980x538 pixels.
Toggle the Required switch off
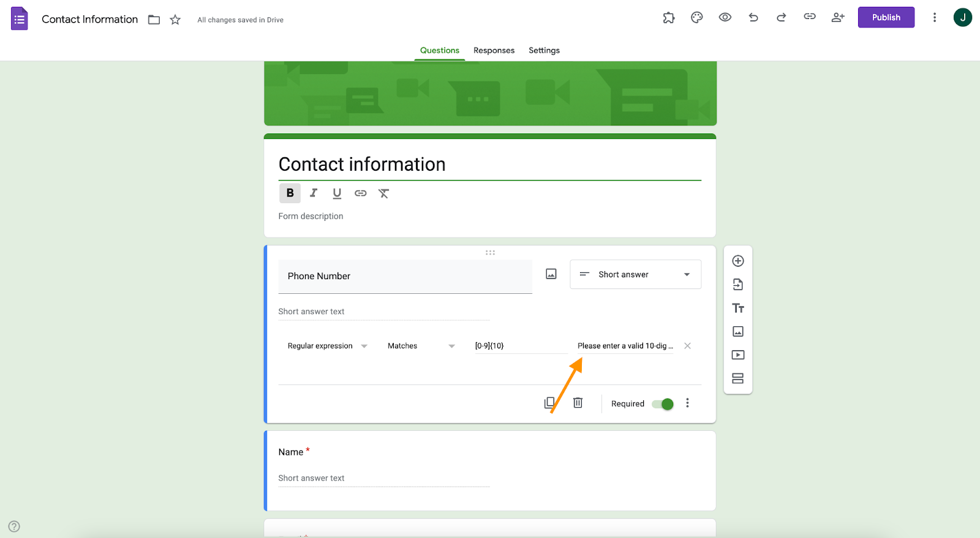[x=663, y=404]
